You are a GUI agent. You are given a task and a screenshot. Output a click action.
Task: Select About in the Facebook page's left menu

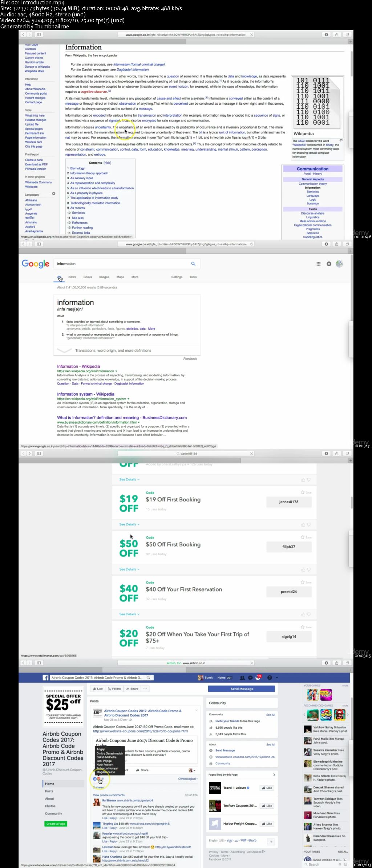[x=49, y=799]
